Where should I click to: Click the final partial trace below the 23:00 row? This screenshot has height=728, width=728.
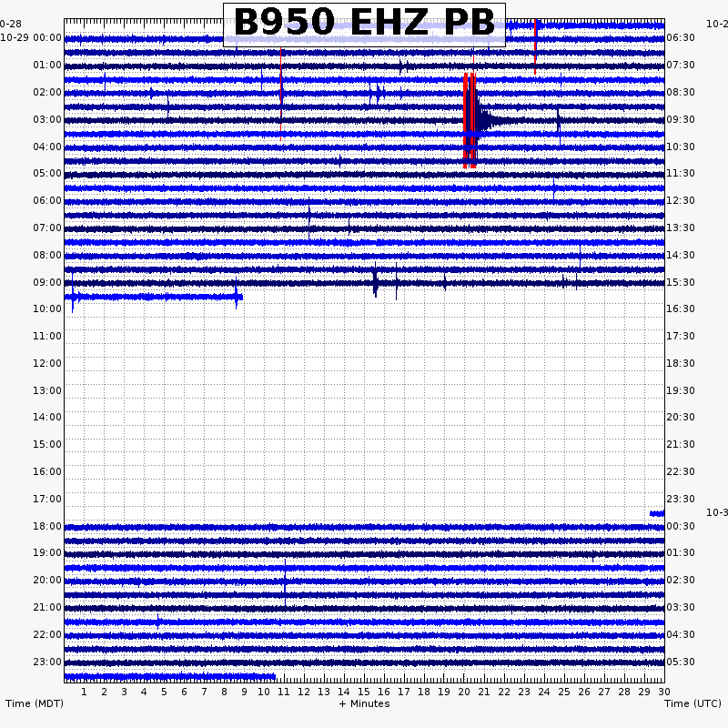170,676
